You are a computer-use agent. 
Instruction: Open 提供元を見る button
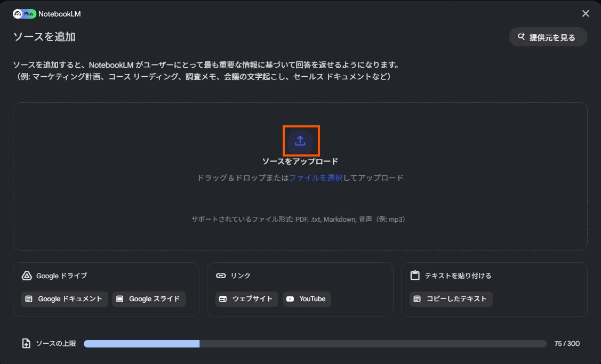pos(548,37)
